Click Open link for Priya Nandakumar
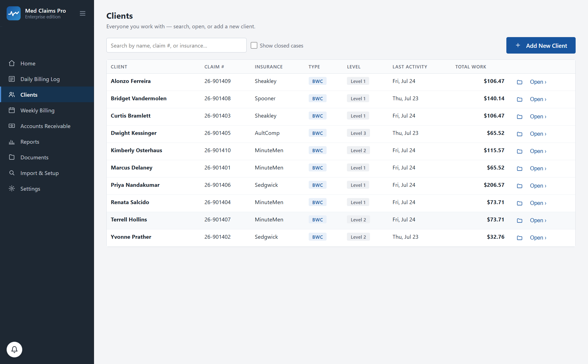588x364 pixels. point(538,186)
